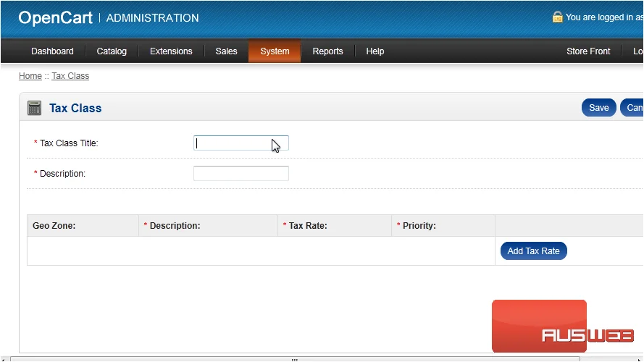Open the Reports menu
Screen dimensions: 644x362
327,51
